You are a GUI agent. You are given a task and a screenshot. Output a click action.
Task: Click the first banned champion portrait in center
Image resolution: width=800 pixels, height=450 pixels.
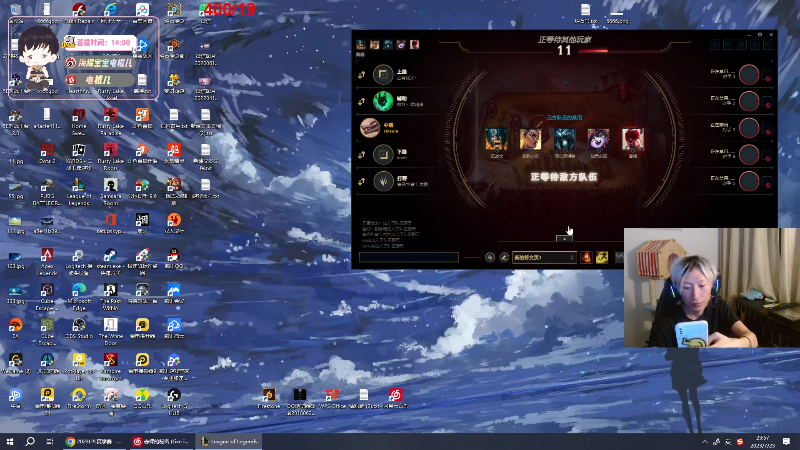click(x=496, y=139)
